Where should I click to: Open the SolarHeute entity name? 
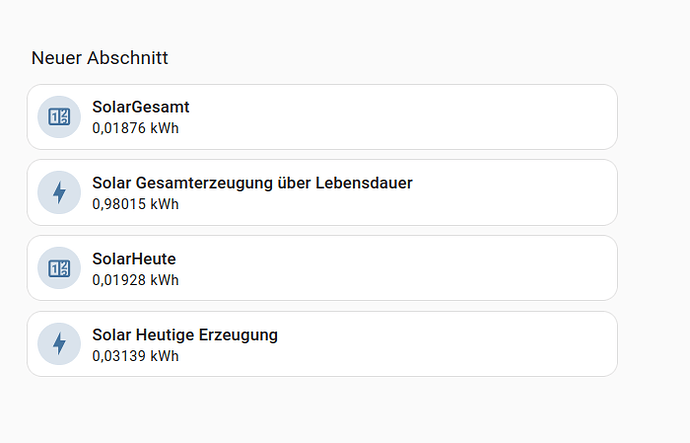click(x=134, y=259)
